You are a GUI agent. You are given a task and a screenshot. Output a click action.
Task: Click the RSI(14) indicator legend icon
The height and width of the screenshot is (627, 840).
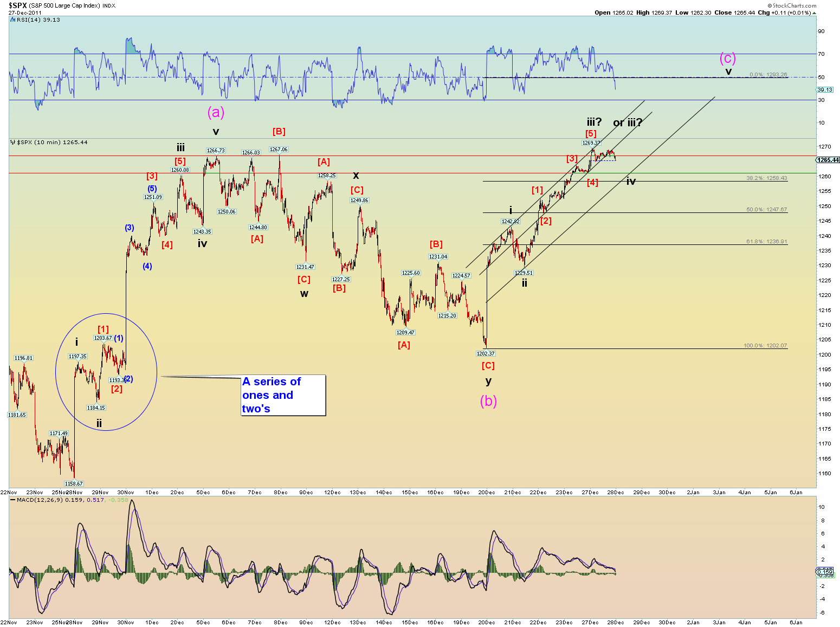point(13,20)
